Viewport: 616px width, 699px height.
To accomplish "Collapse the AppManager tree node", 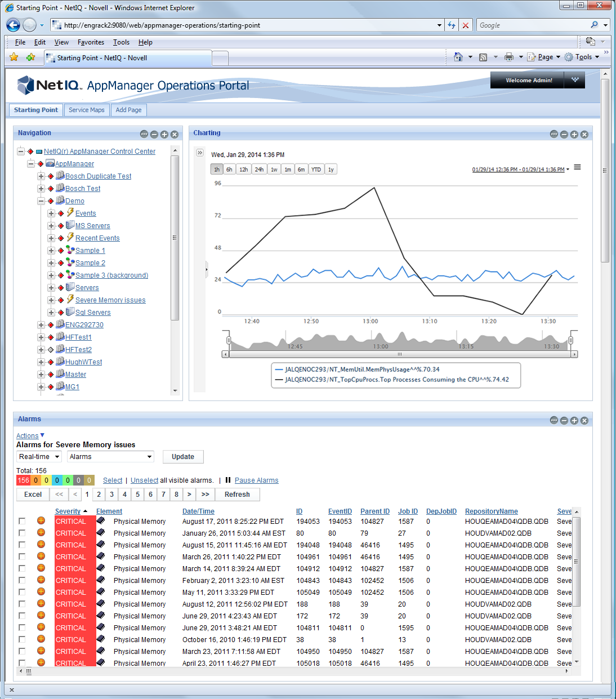I will [x=31, y=164].
